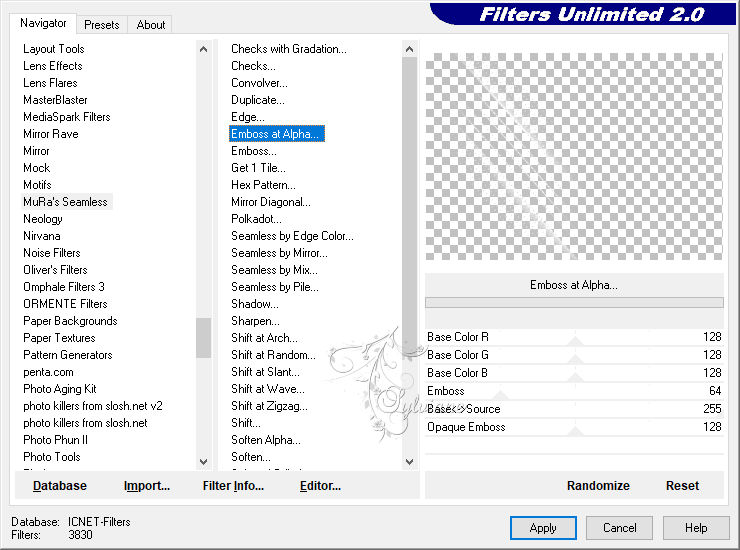The width and height of the screenshot is (740, 550).
Task: Choose Duplicate... filter
Action: [x=258, y=100]
